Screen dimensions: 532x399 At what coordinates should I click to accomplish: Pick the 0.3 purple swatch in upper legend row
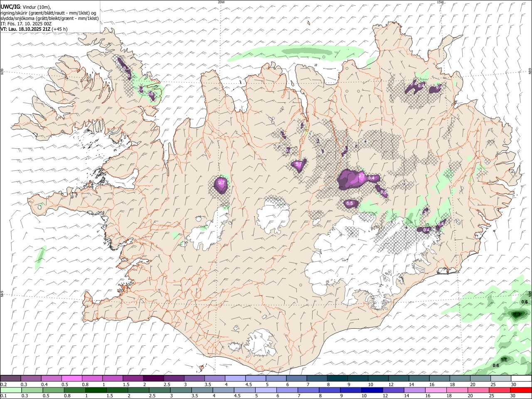point(31,379)
